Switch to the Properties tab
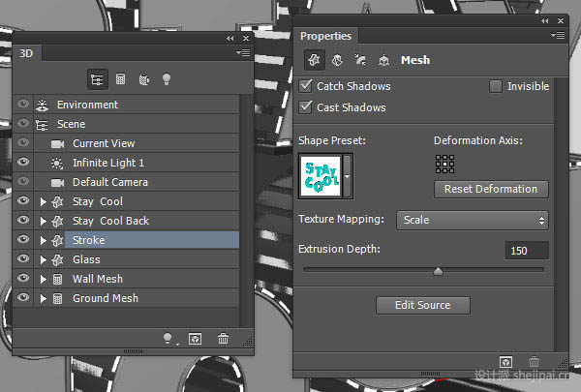 [325, 36]
